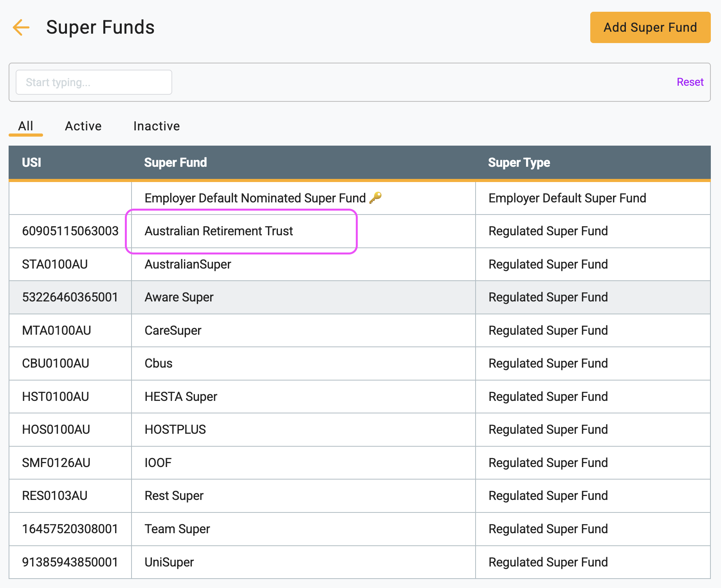Click USI 60905115063003

click(70, 231)
